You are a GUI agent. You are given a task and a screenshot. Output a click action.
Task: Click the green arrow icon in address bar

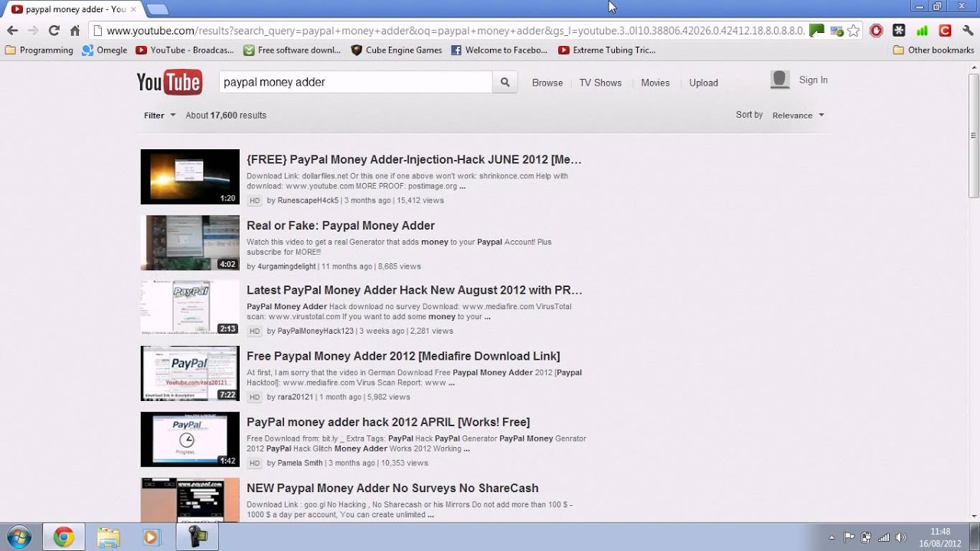817,31
